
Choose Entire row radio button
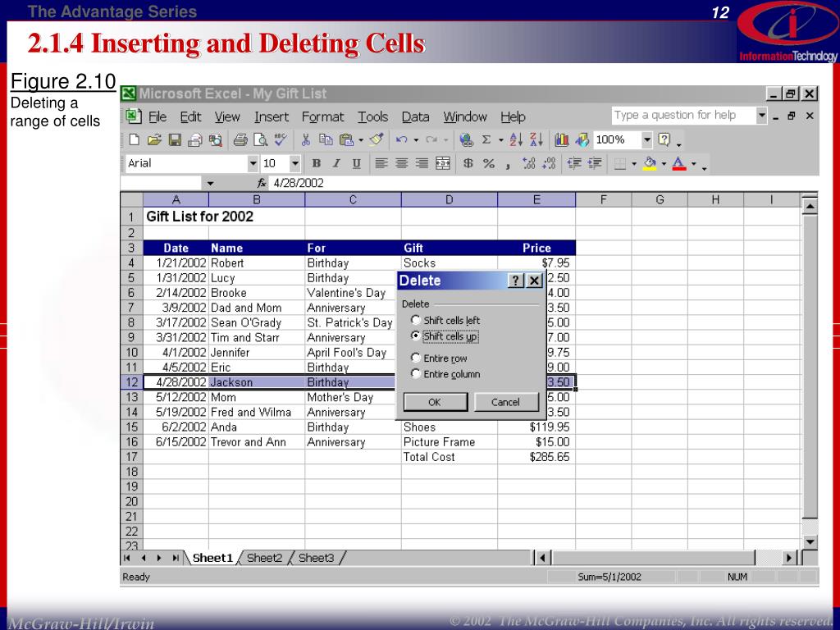415,358
